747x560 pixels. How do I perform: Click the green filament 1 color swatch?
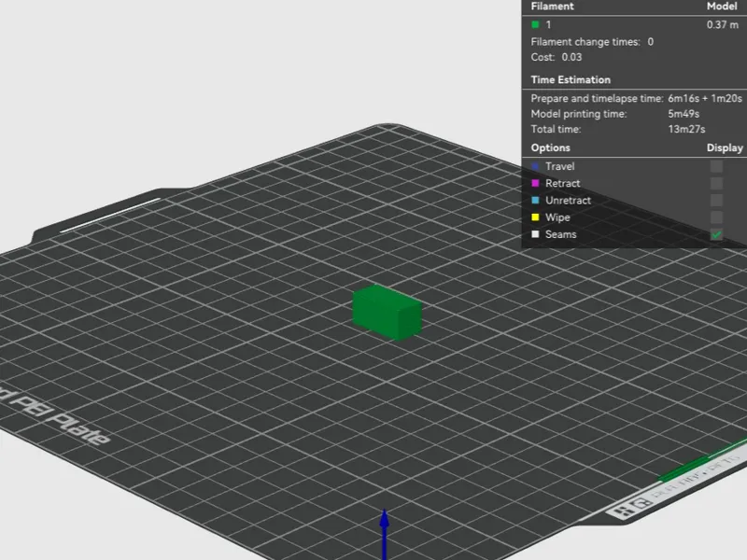tap(535, 25)
